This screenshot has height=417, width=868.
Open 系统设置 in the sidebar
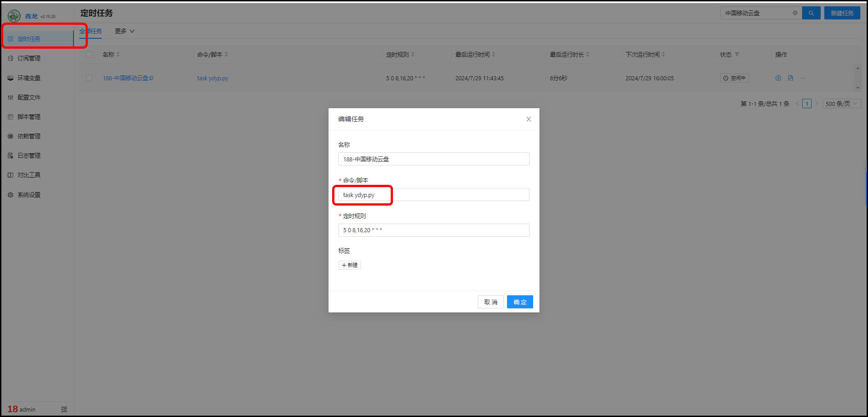click(x=29, y=195)
